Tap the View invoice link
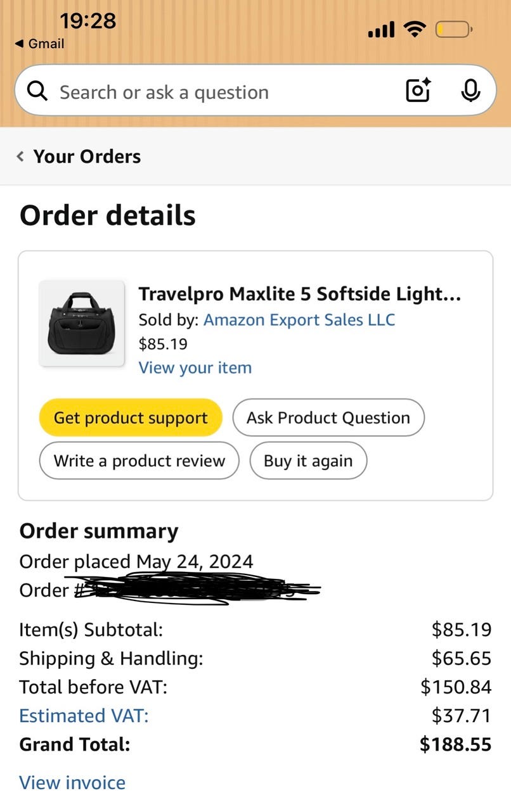This screenshot has height=812, width=511. click(72, 782)
